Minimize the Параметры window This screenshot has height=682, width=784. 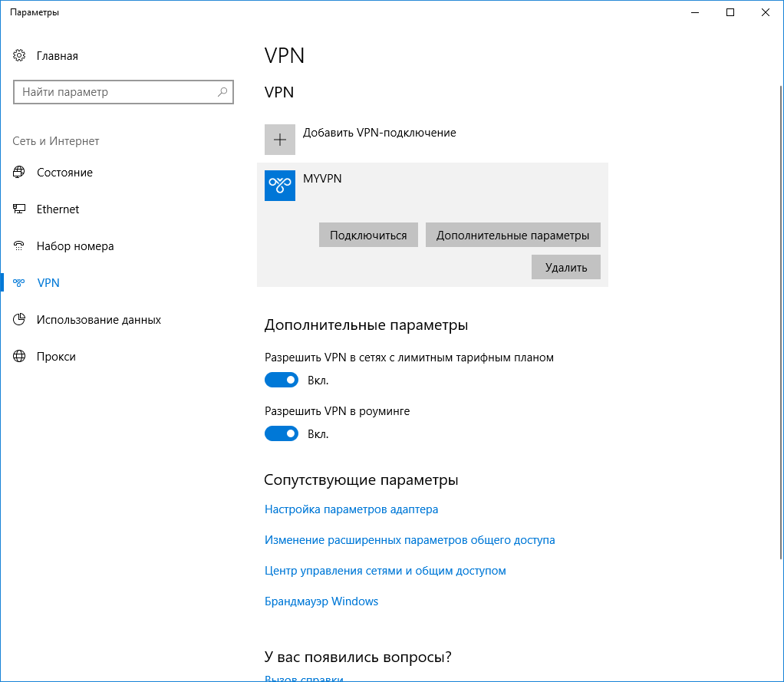point(695,12)
